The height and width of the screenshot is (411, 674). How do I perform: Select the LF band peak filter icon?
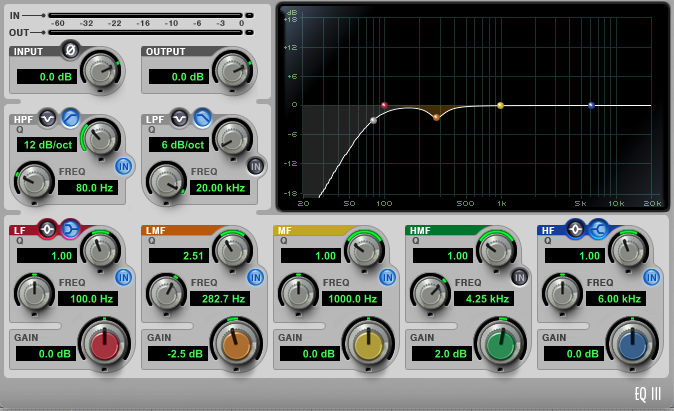(48, 230)
